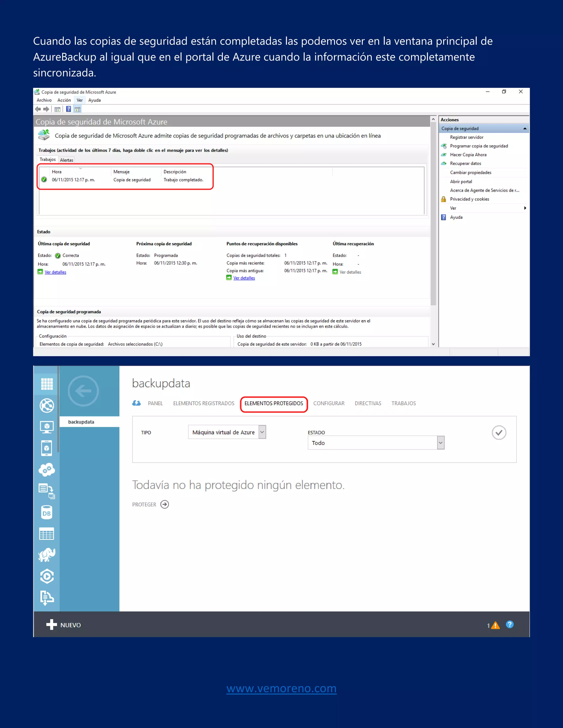Click Ver detalles under Última recuperación
The width and height of the screenshot is (563, 728).
350,272
